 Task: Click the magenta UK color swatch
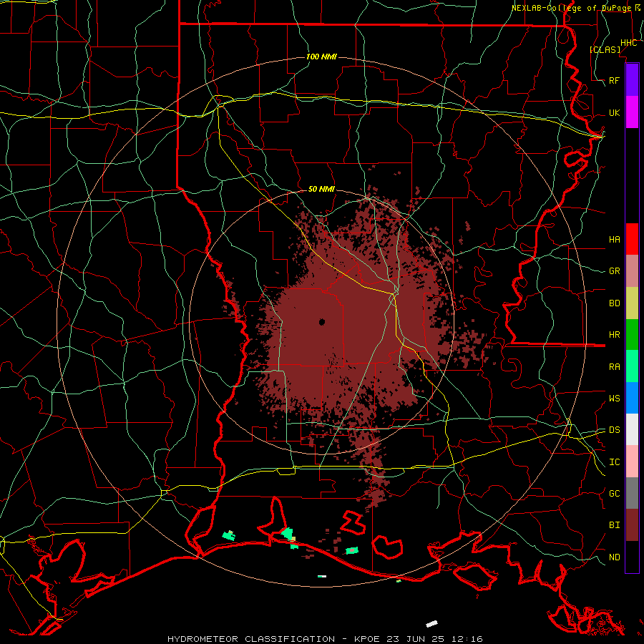point(632,112)
